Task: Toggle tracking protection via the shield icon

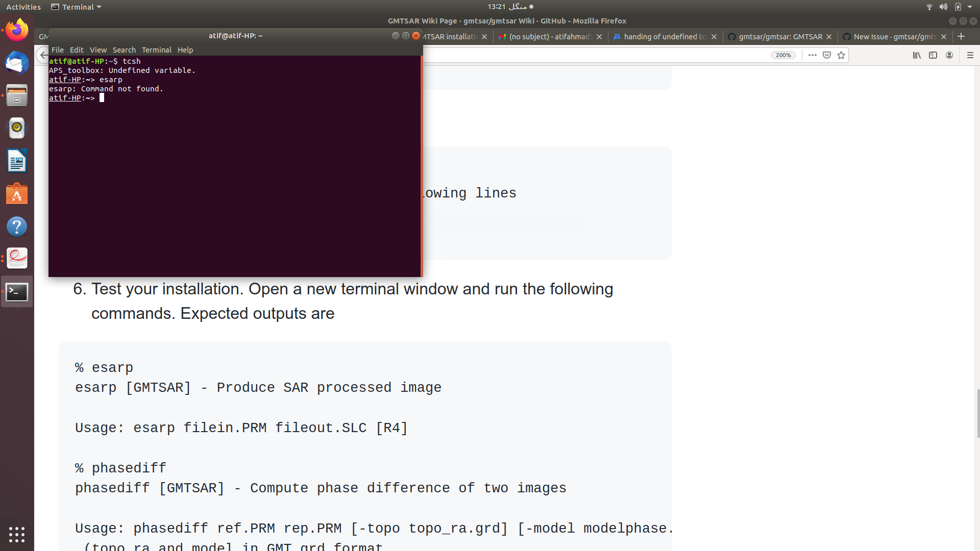Action: [x=826, y=55]
